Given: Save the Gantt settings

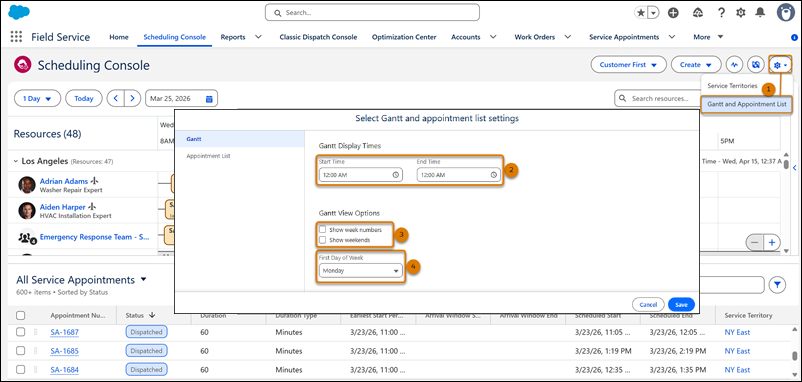Looking at the screenshot, I should [681, 305].
